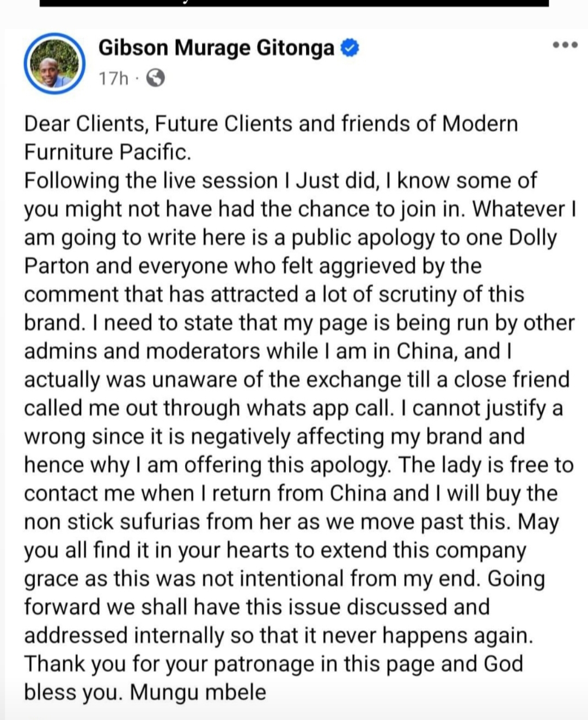Click the name "Dolly" in the post
Screen dimensions: 588x720
click(x=533, y=238)
